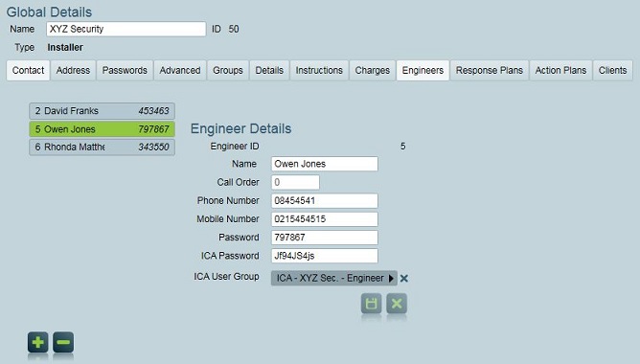Open the Instructions tab
The height and width of the screenshot is (364, 640).
point(319,70)
